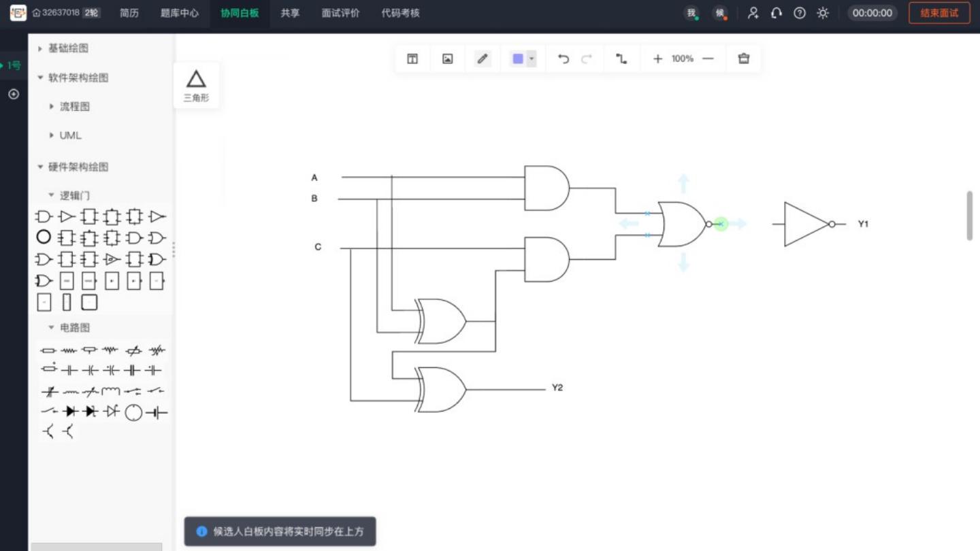Click the insert image icon
This screenshot has height=551, width=980.
tap(447, 59)
